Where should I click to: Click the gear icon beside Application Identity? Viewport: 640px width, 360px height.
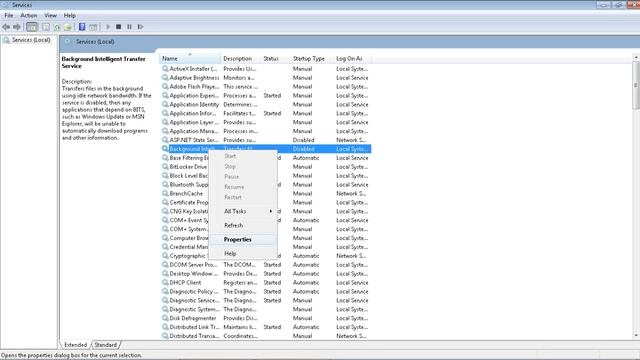point(165,104)
